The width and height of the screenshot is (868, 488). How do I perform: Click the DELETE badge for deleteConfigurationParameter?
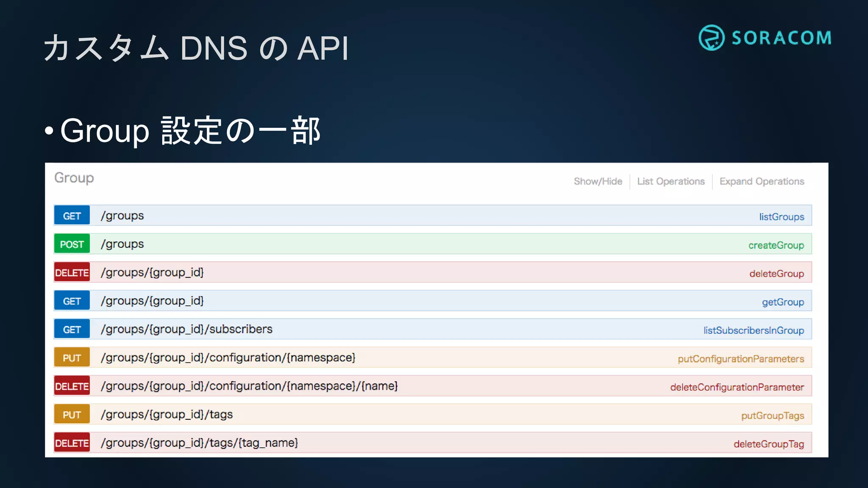tap(72, 386)
